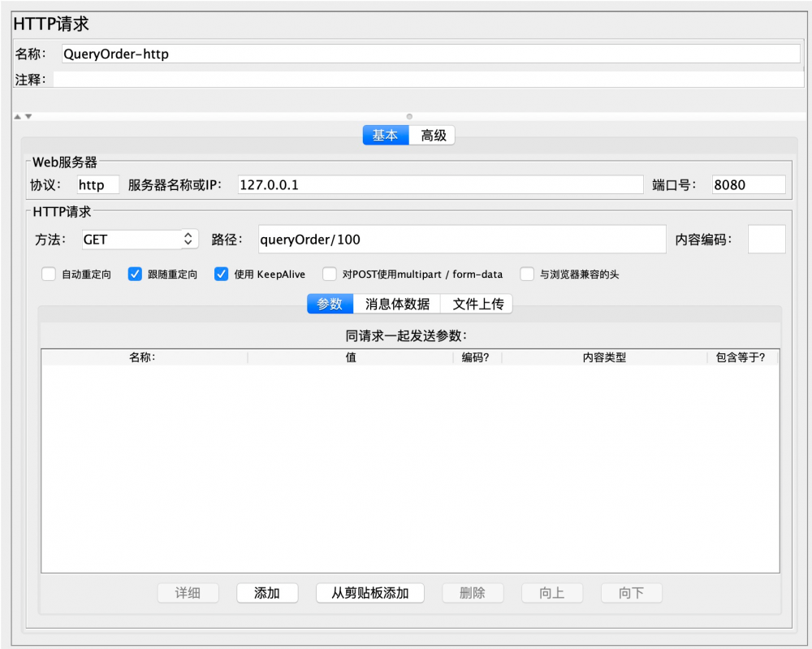
Task: Disable the 跟随重定向 checkbox
Action: tap(135, 274)
